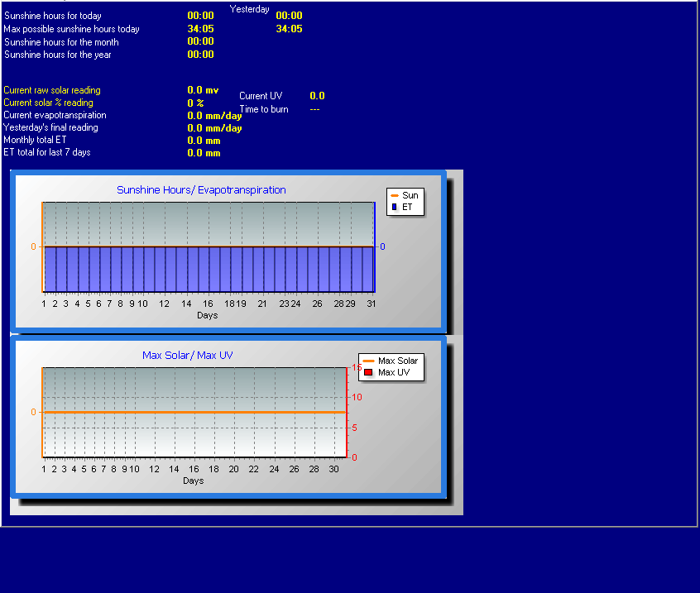
Task: Click the blue 0 on ET right axis
Action: (382, 246)
